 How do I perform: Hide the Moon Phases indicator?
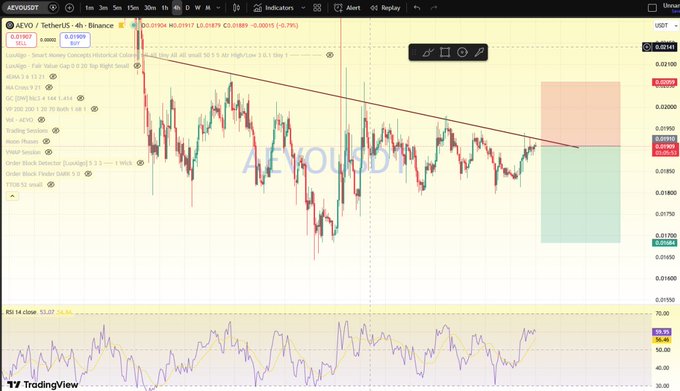[46, 141]
